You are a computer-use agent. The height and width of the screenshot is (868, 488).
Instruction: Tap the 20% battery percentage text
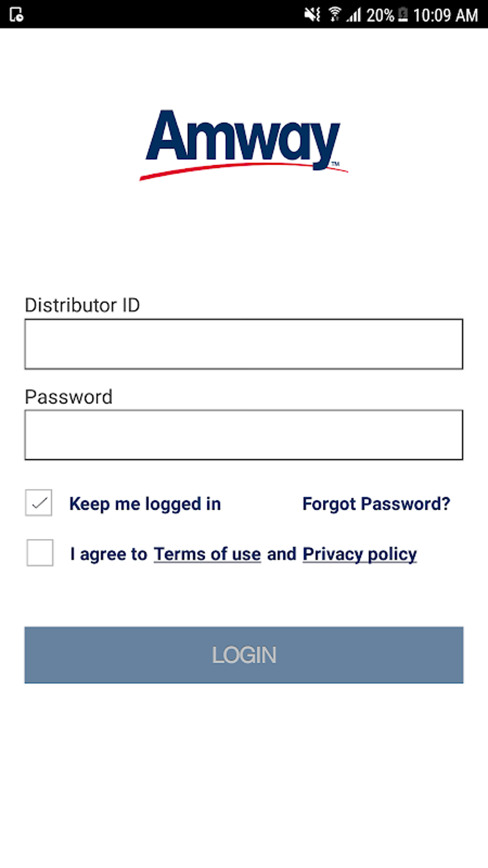coord(380,15)
